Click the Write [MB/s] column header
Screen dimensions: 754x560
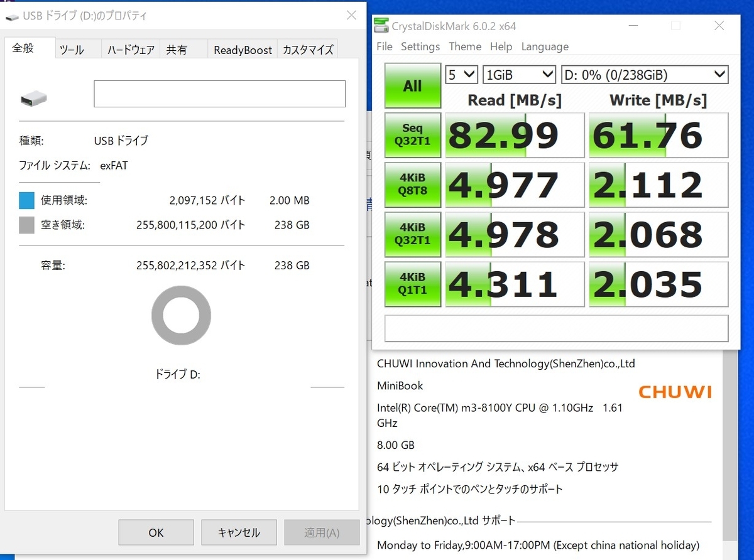click(658, 100)
